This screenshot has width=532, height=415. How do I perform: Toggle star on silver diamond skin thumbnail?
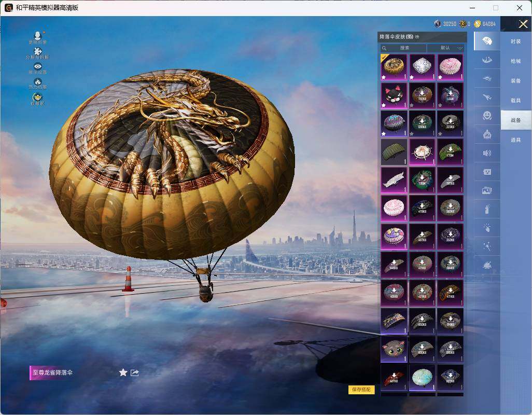point(412,78)
